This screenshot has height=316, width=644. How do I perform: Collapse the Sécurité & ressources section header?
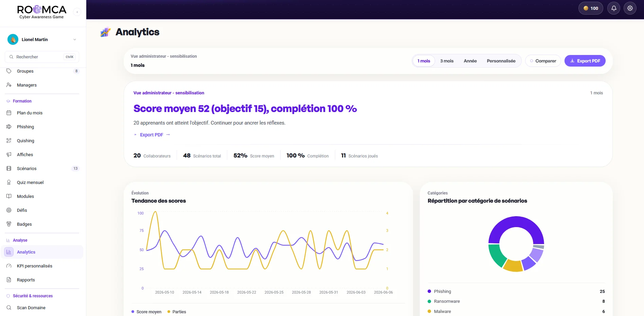coord(33,296)
